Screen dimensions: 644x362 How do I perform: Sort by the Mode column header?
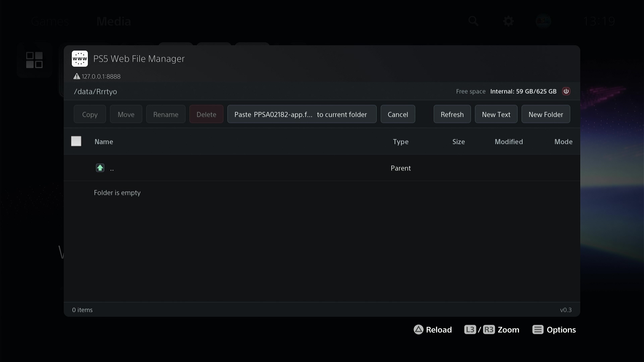pyautogui.click(x=563, y=141)
